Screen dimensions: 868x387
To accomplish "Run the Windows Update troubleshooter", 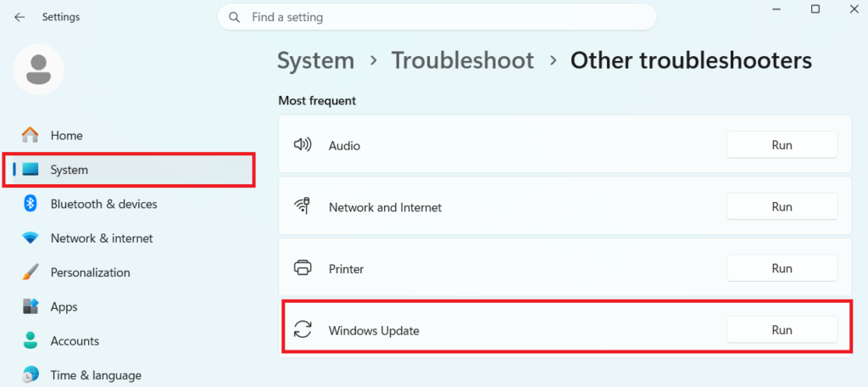I will 782,330.
